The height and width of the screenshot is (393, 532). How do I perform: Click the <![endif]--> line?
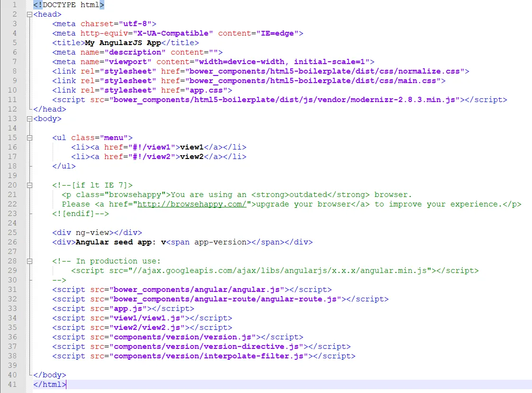(x=81, y=214)
